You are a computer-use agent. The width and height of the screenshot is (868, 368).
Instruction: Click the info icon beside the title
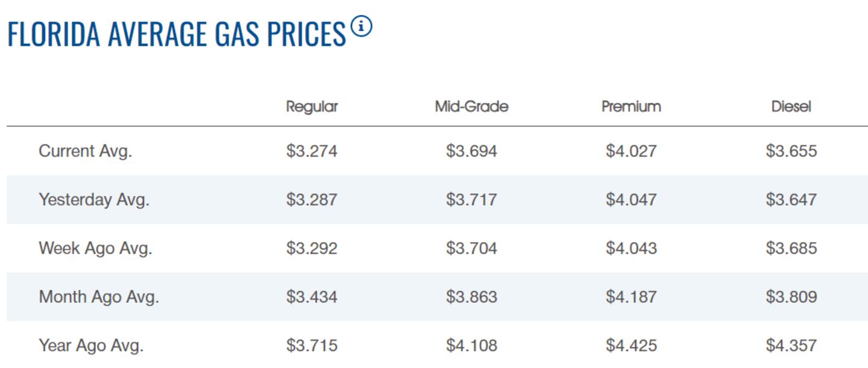362,27
